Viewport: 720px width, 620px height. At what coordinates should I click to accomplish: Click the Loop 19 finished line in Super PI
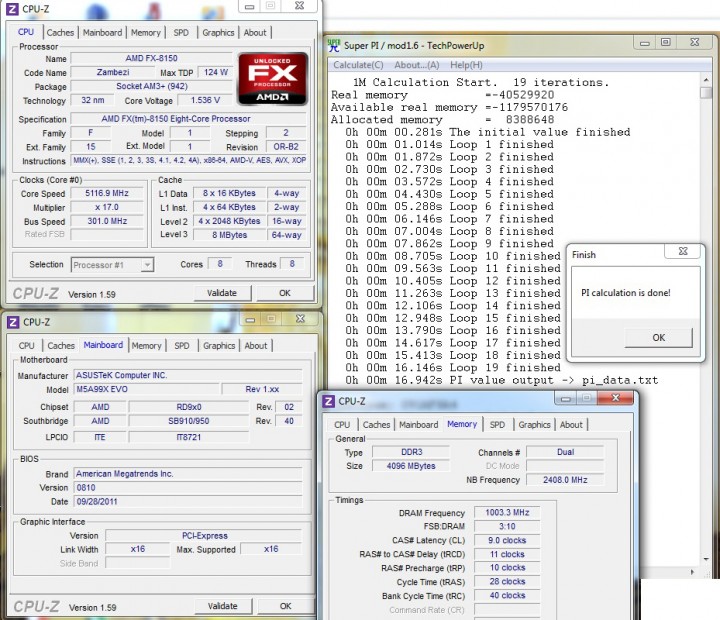point(453,368)
